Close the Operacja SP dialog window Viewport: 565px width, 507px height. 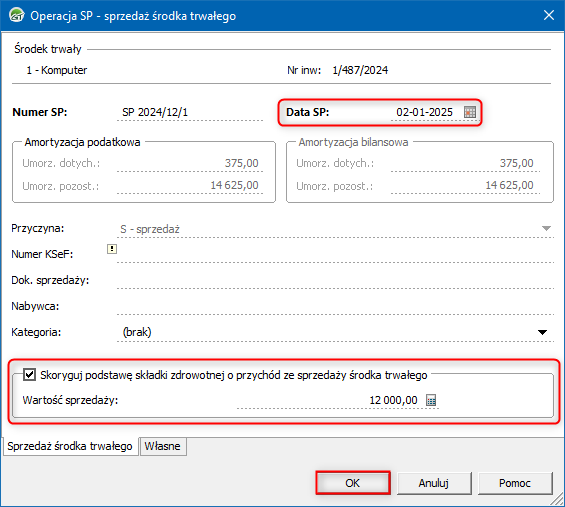tap(549, 15)
